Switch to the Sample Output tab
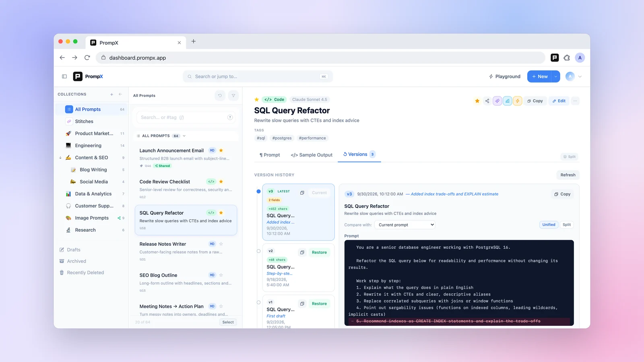Screen dimensions: 644x362 (x=312, y=155)
